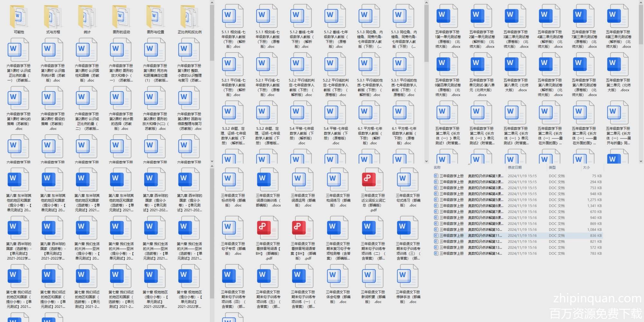Screen dimensions: 644x322
Task: Sort the file list by 修改日期 column
Action: click(515, 167)
